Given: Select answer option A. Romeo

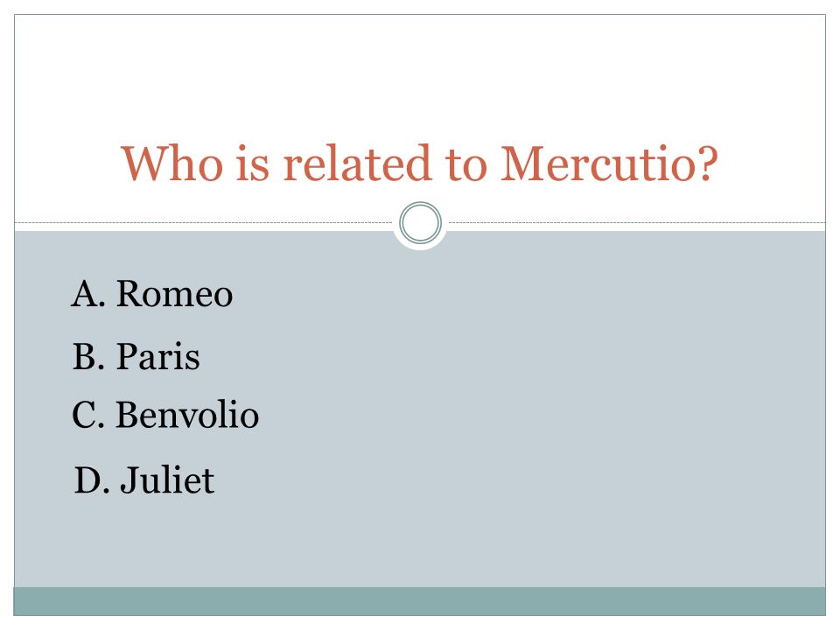Looking at the screenshot, I should tap(152, 294).
